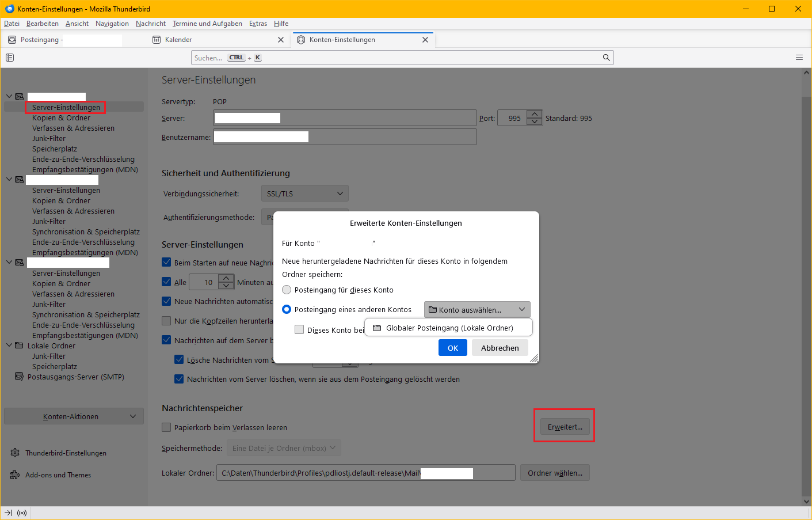The image size is (812, 520).
Task: Collapse the Lokale Ordner tree node
Action: tap(9, 346)
